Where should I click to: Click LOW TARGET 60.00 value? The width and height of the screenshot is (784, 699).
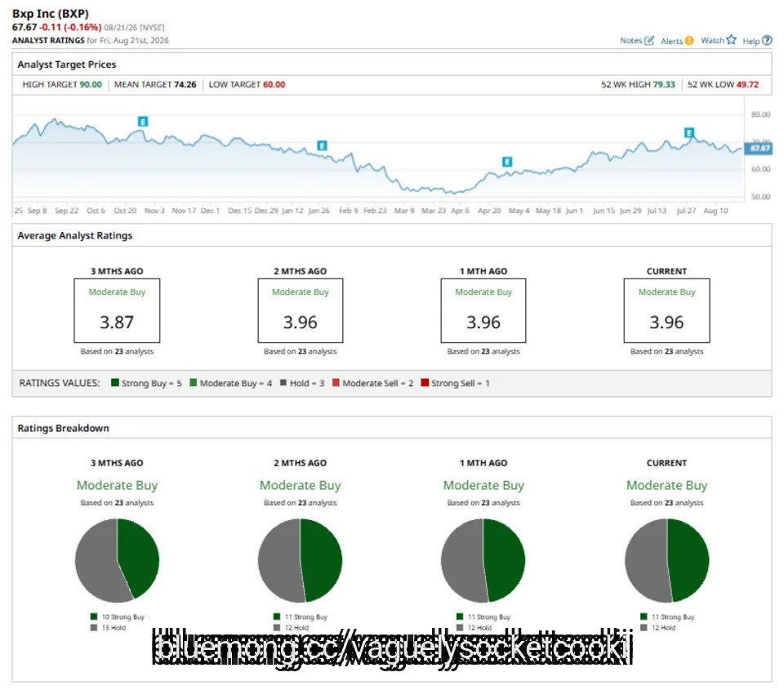point(274,84)
